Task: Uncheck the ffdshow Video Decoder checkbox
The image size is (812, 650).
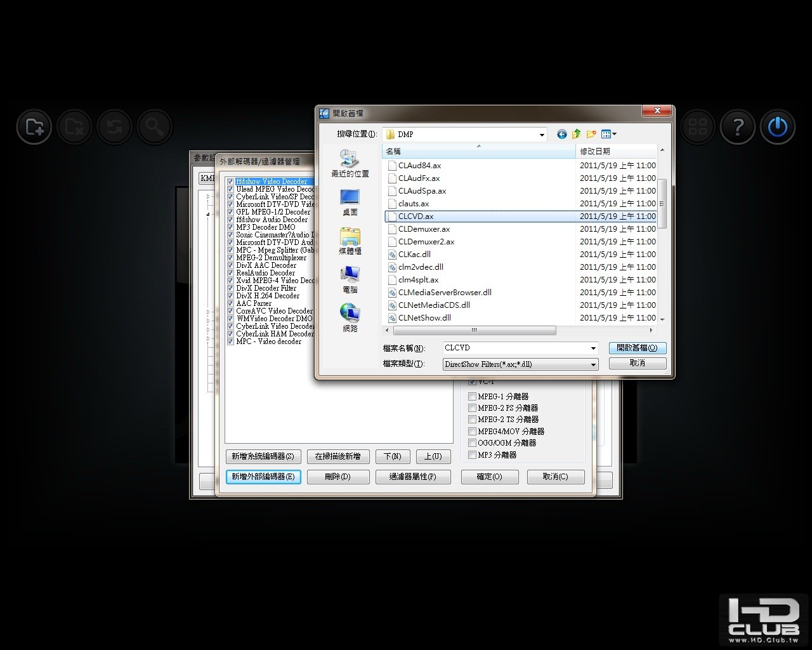Action: coord(231,182)
